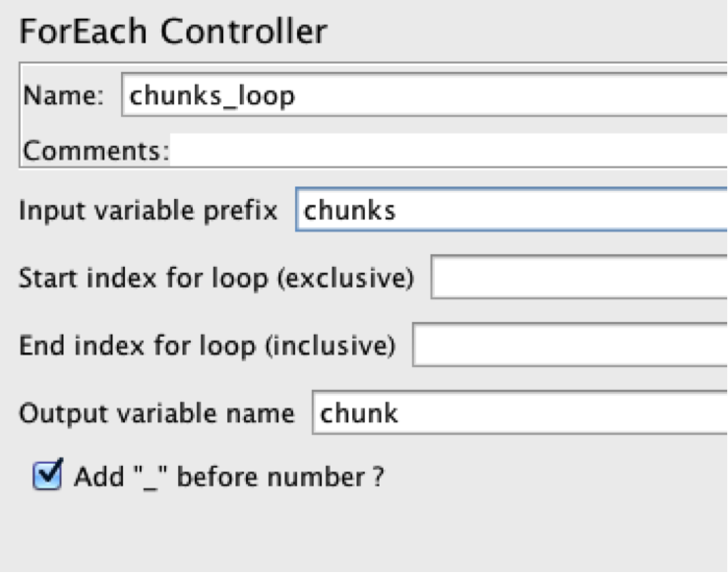Viewport: 728px width, 573px height.
Task: Click the Name: label
Action: click(x=64, y=95)
